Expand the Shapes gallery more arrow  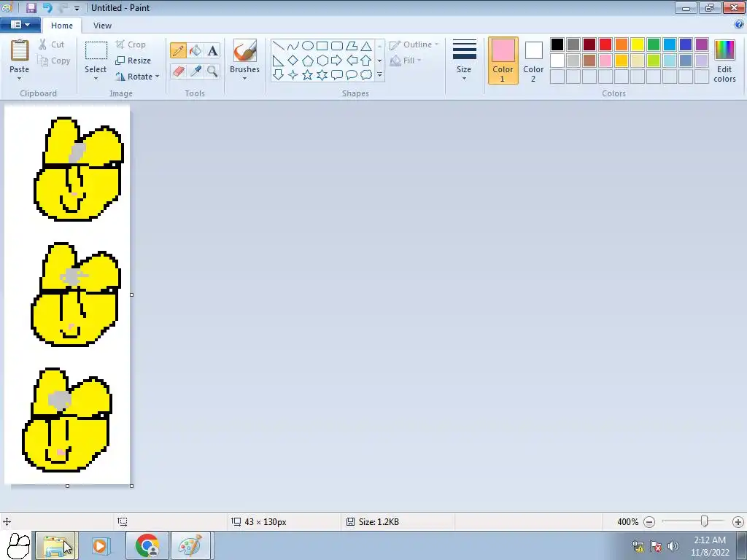click(379, 75)
